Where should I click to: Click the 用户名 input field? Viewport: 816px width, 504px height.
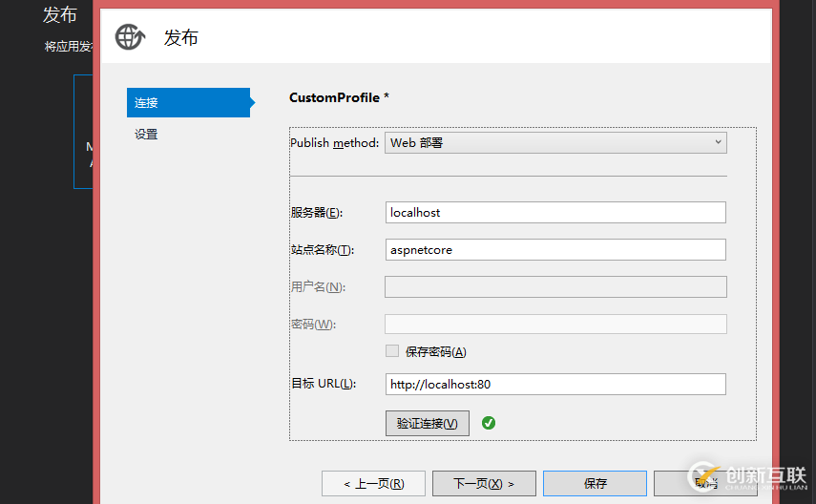point(555,287)
